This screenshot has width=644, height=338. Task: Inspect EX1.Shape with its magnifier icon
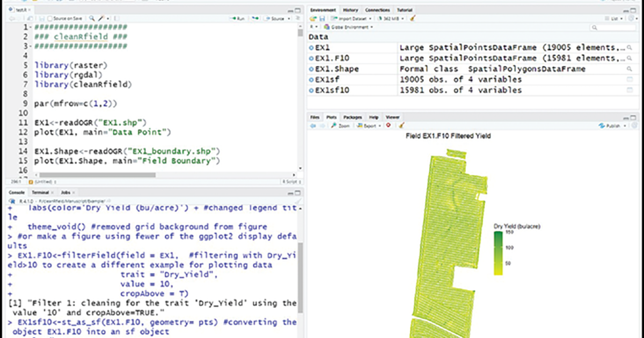tap(629, 69)
